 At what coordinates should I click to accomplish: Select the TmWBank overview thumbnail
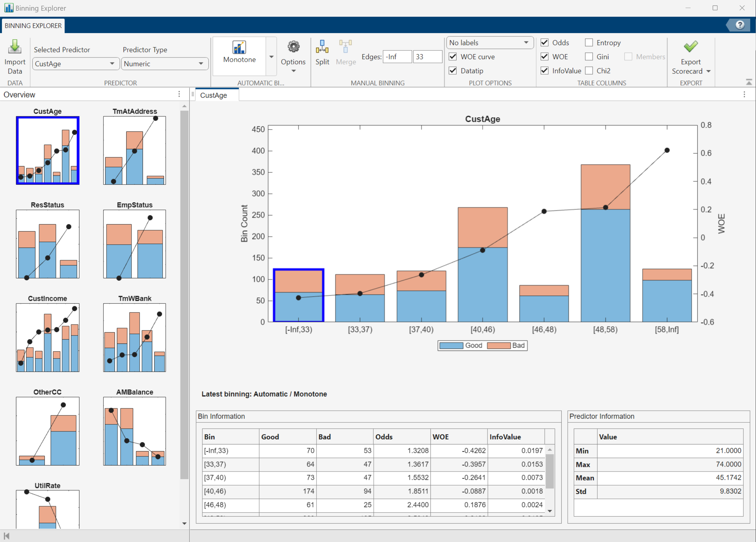tap(135, 337)
